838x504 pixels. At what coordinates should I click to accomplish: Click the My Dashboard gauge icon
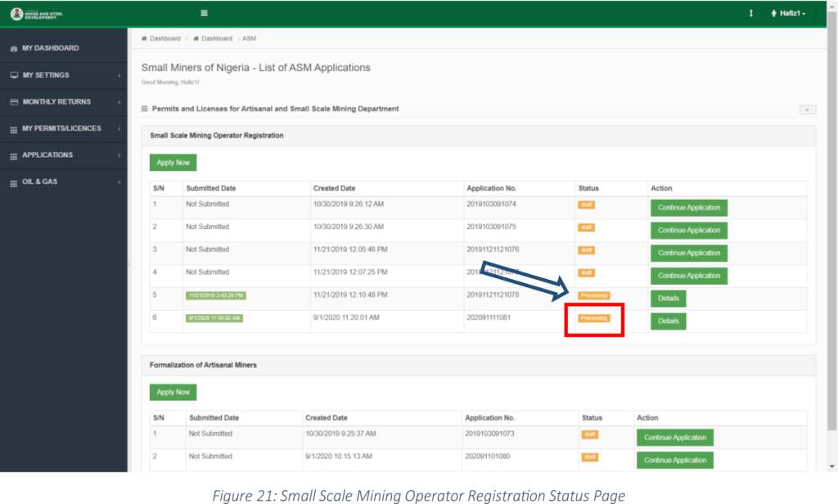click(14, 49)
